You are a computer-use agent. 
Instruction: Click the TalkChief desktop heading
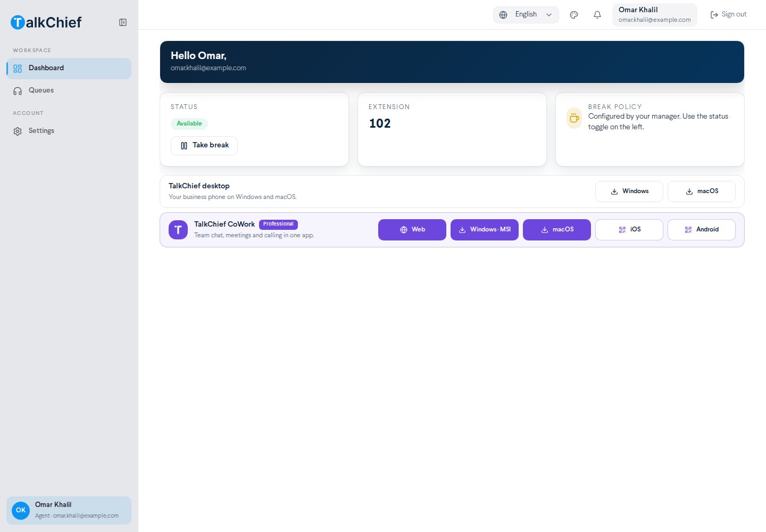(199, 186)
